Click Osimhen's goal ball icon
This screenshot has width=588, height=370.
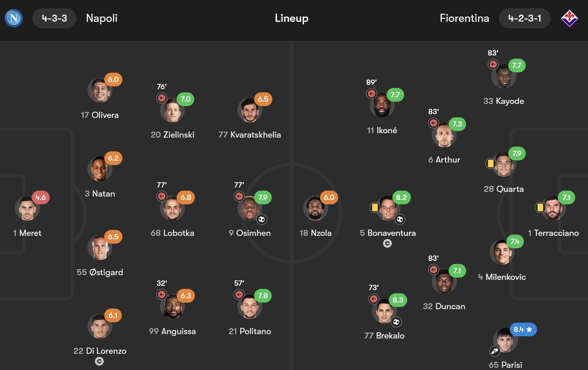(262, 219)
